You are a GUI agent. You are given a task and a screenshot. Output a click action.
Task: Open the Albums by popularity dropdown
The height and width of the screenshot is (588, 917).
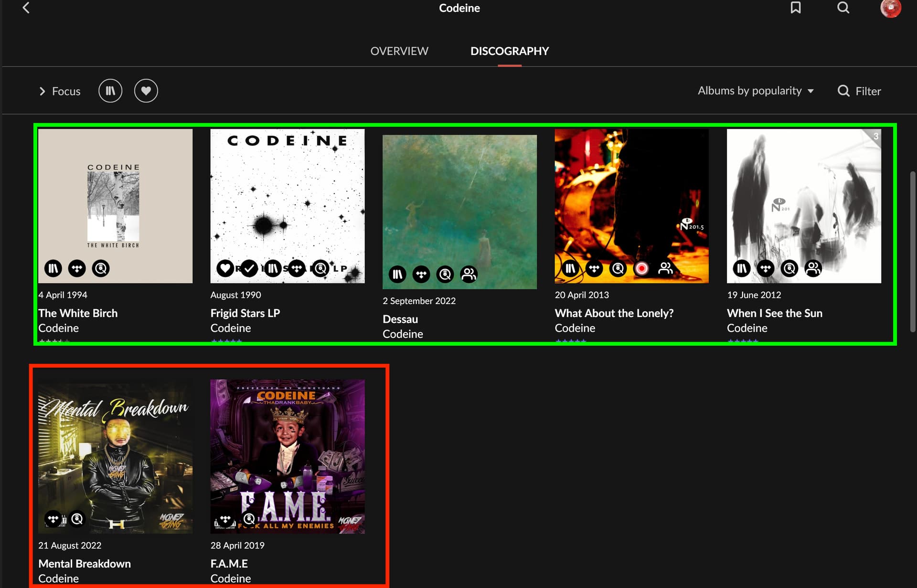[755, 91]
